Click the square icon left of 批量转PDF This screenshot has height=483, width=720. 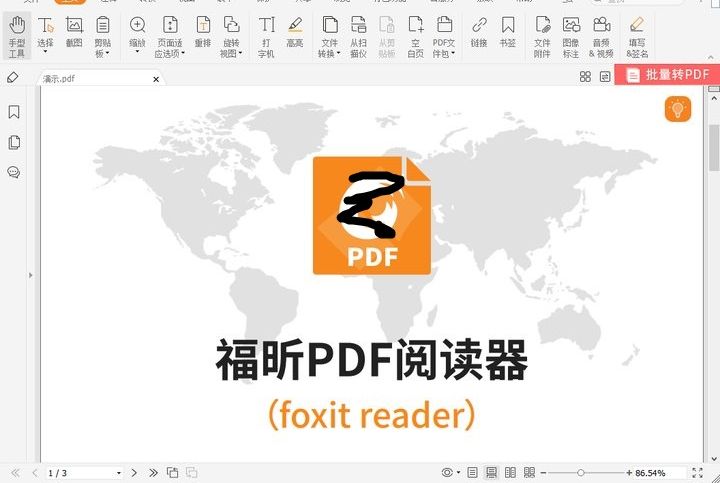tap(605, 77)
